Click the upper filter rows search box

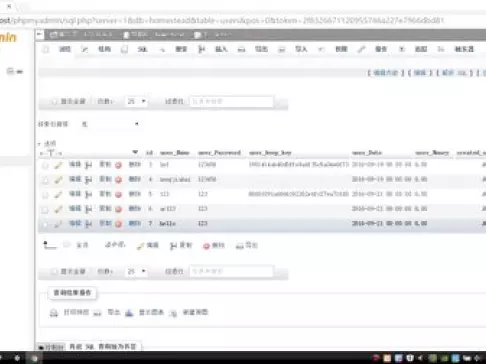(232, 101)
